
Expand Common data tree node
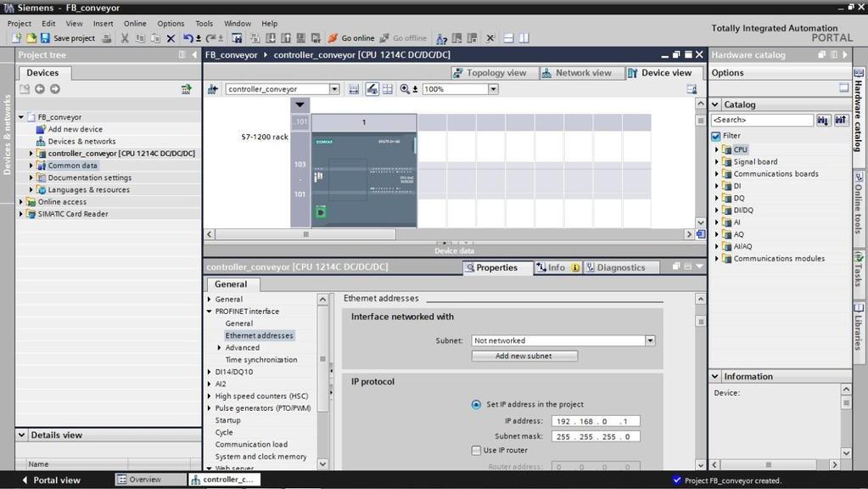point(31,166)
